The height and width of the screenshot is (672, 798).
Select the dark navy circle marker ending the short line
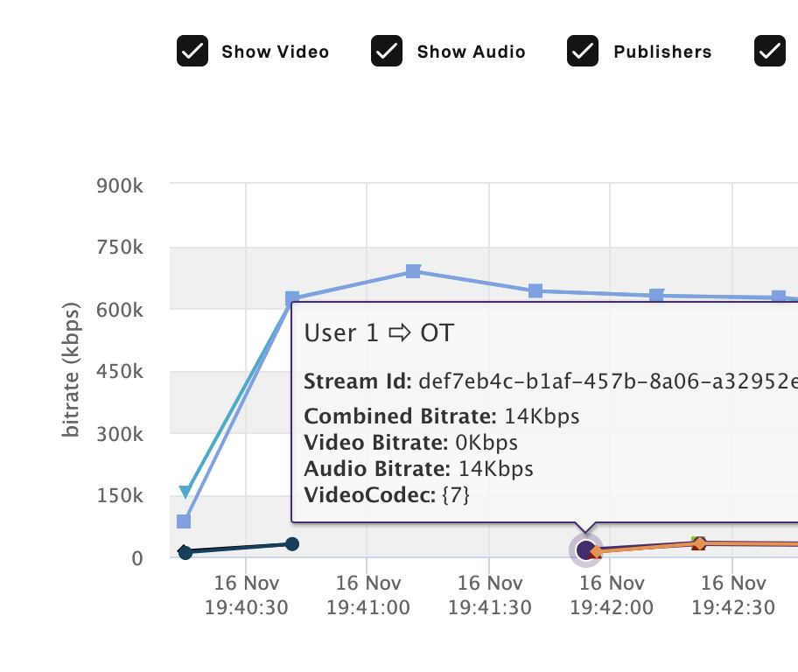point(292,544)
